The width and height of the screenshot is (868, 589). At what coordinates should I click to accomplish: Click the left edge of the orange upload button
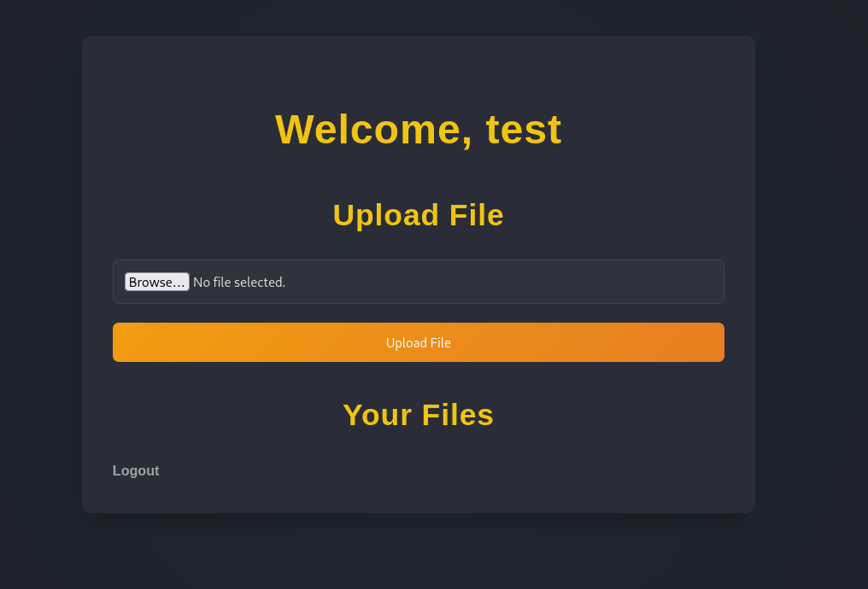point(121,342)
